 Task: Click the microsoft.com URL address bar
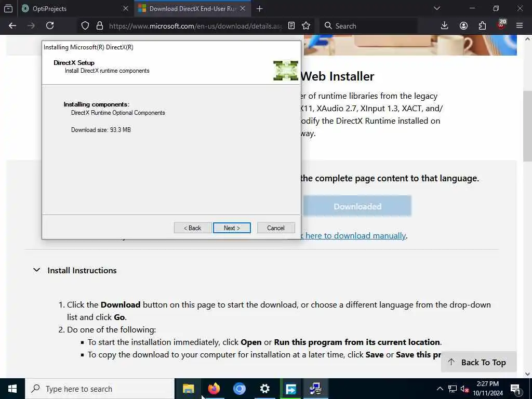tap(195, 26)
